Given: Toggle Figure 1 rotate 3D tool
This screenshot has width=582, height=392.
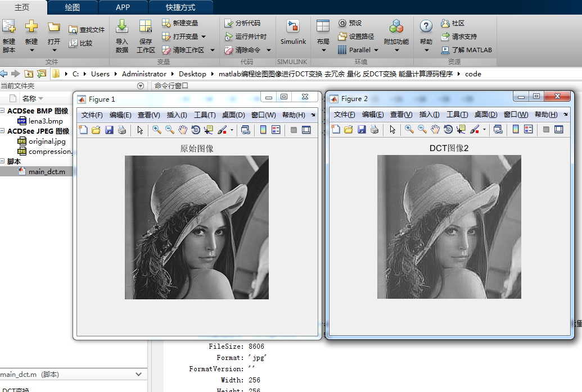Looking at the screenshot, I should [196, 130].
